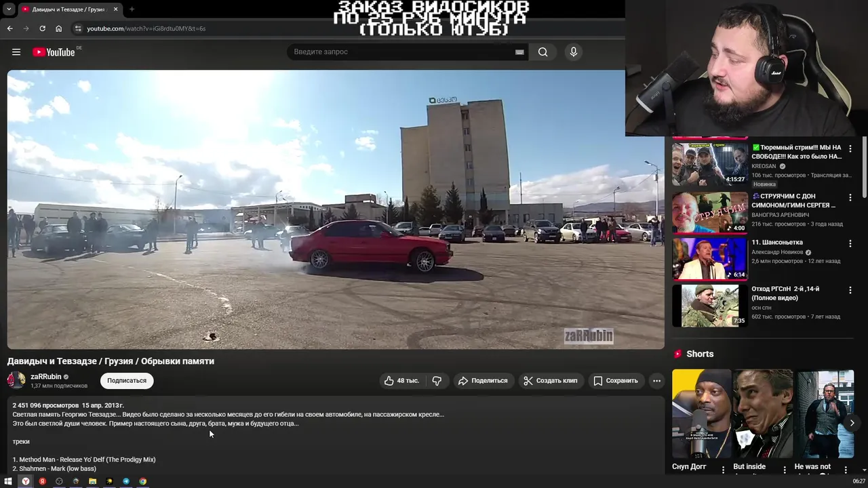Viewport: 868px width, 488px height.
Task: Open options menu for 'СТРУЯЧИМ С ДОН СИМОНОМ'
Action: click(x=850, y=197)
